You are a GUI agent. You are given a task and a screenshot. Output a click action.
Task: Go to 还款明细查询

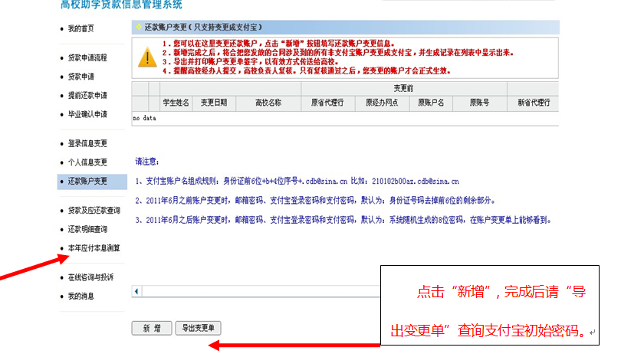[87, 229]
